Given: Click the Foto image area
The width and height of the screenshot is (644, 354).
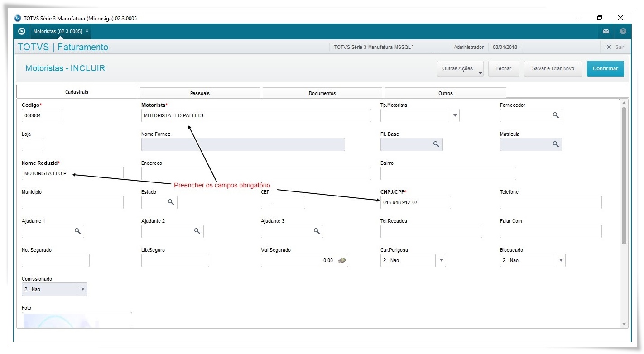Looking at the screenshot, I should point(77,320).
